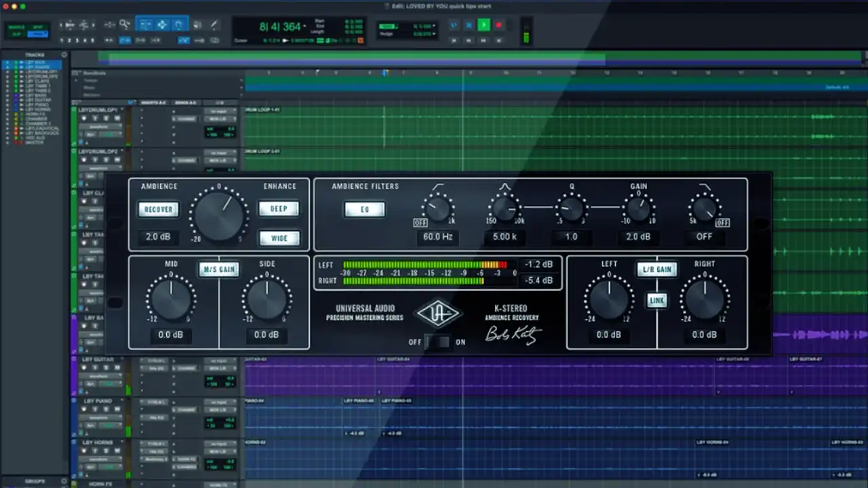Toggle the LINK button between Left and Right
This screenshot has width=868, height=488.
click(x=657, y=300)
